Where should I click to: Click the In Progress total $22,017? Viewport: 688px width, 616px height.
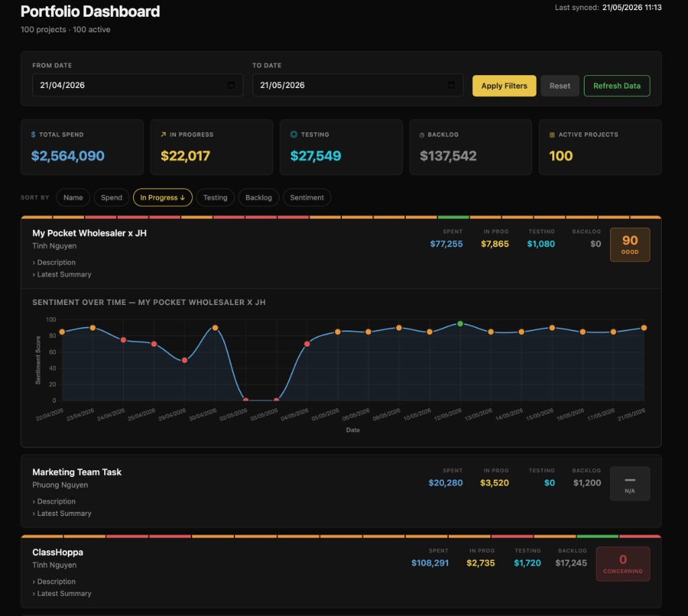185,156
